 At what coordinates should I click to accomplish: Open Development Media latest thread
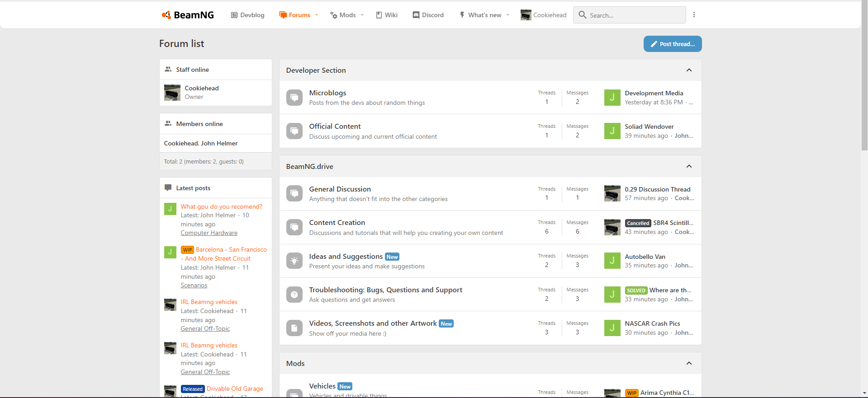pyautogui.click(x=654, y=93)
